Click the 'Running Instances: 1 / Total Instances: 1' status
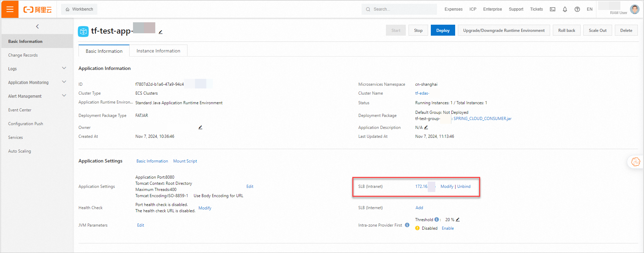Image resolution: width=644 pixels, height=253 pixels. [x=451, y=103]
